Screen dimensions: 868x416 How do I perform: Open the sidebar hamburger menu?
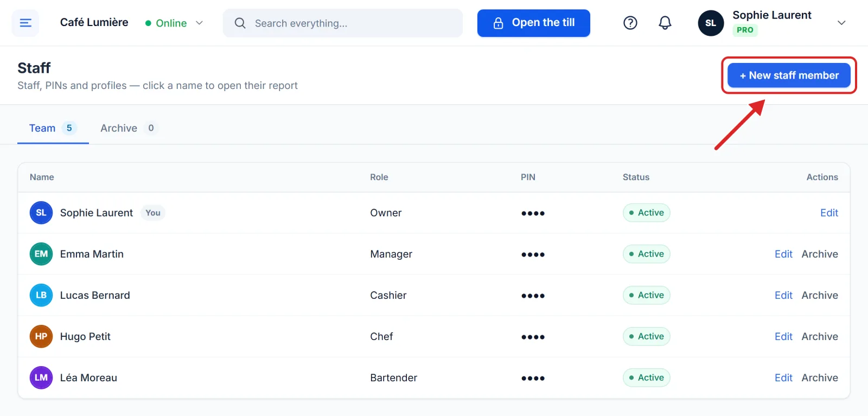coord(25,23)
